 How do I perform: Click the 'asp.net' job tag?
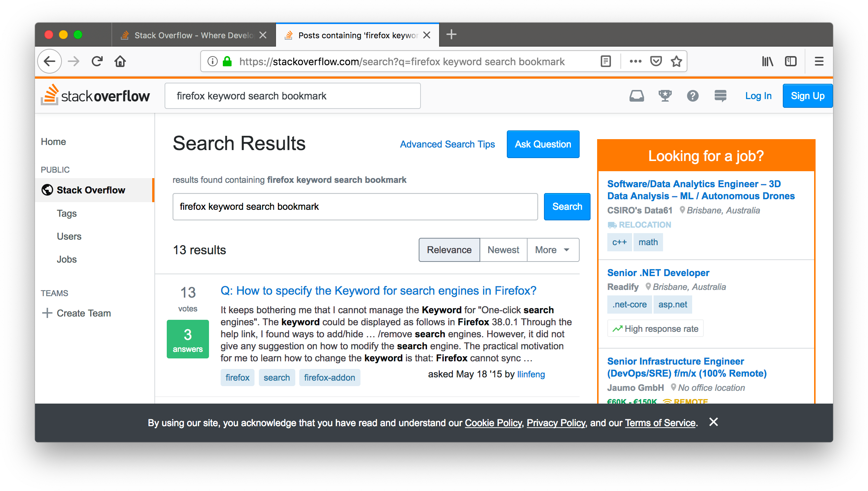[x=672, y=305]
